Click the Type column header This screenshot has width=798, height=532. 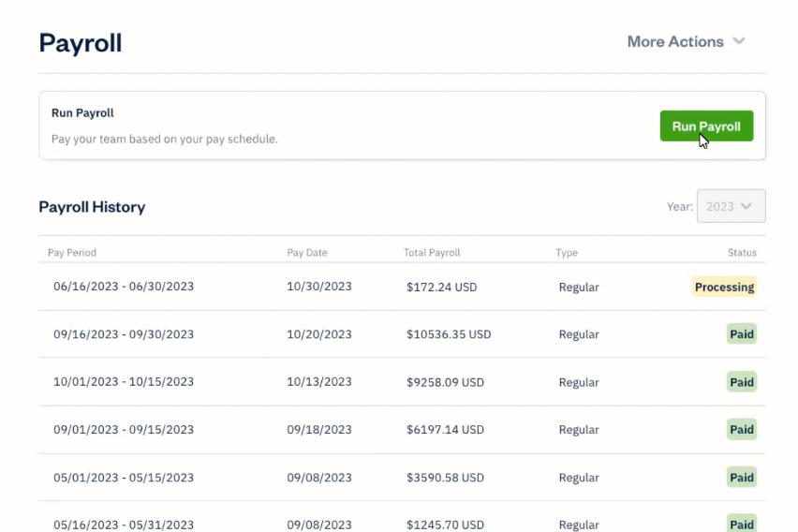567,253
